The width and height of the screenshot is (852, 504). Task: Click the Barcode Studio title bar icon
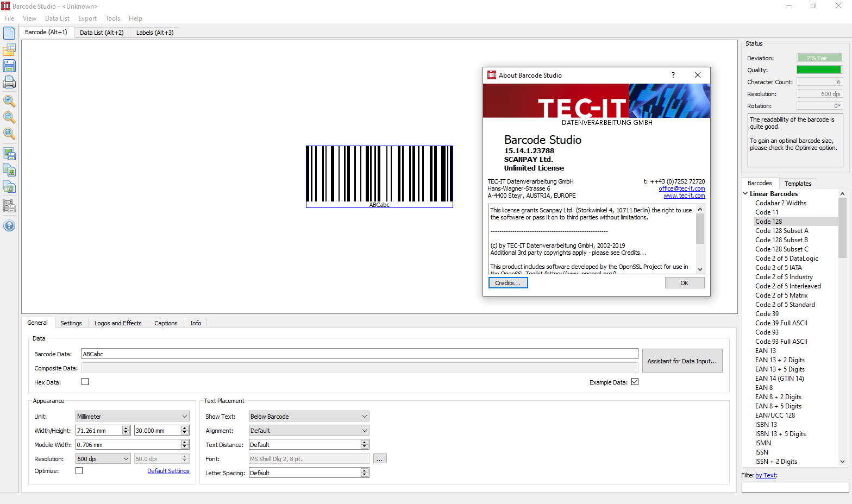(5, 6)
